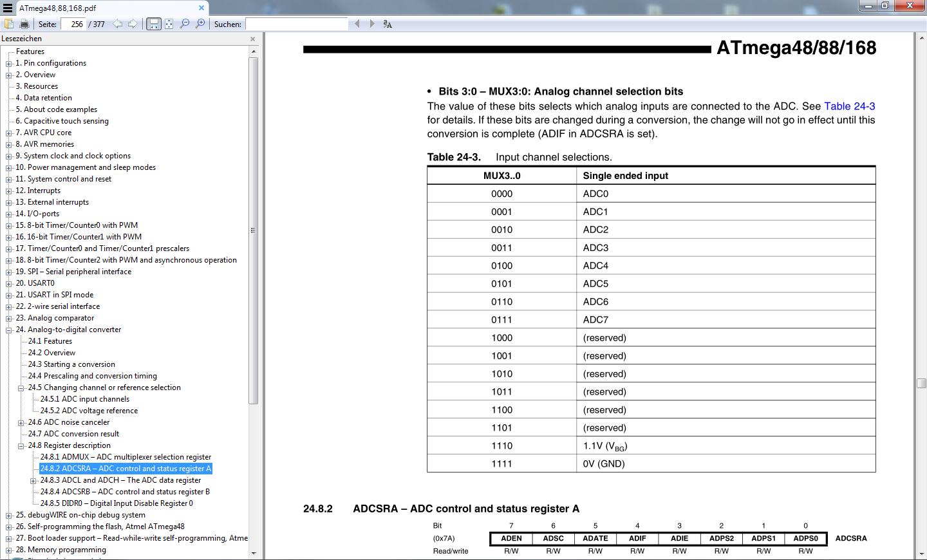
Task: Click the zoom out magnifier
Action: [185, 24]
